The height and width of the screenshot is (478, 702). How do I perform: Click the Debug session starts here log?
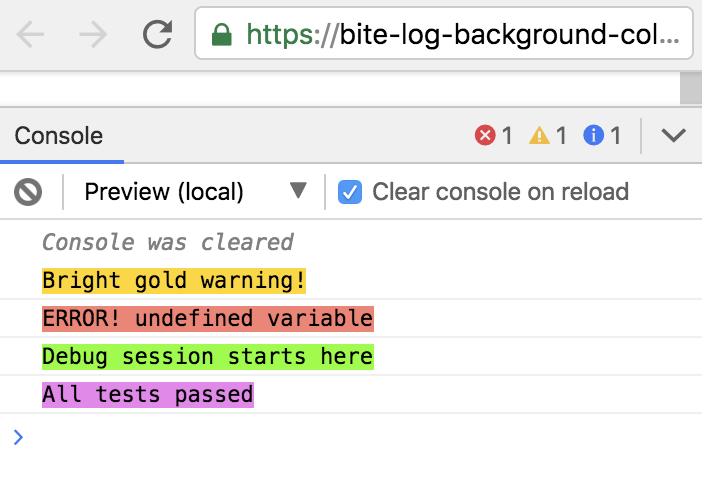(x=207, y=357)
